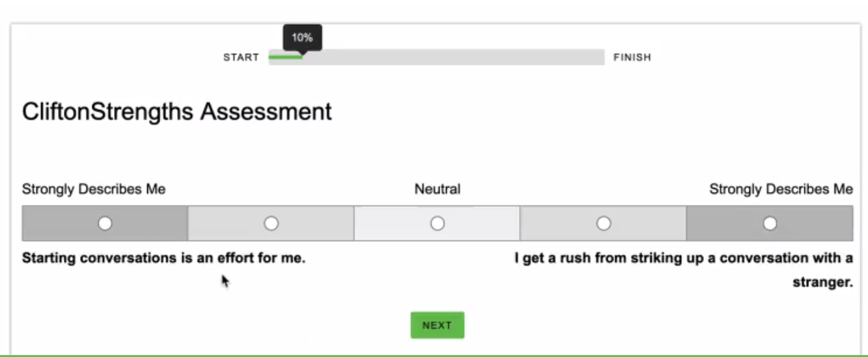Screen dimensions: 868x357
Task: Click the Neutral label above the scale
Action: click(x=438, y=189)
